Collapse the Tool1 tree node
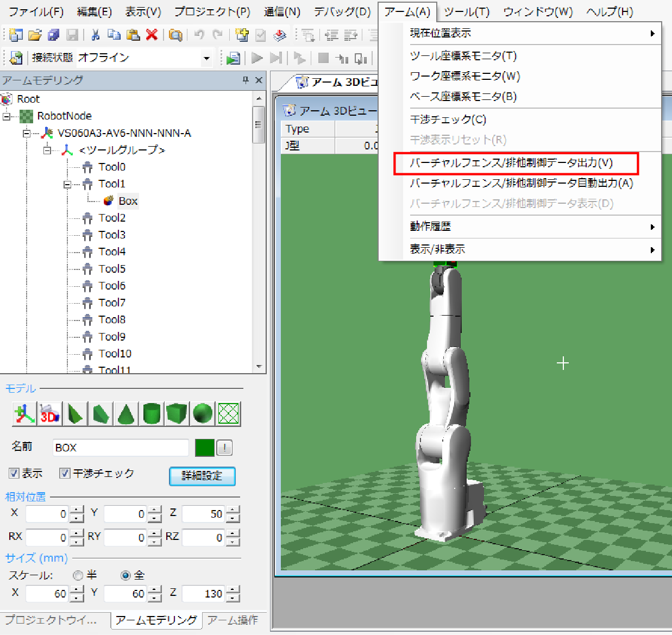Screen dimensions: 672x635 click(x=67, y=184)
